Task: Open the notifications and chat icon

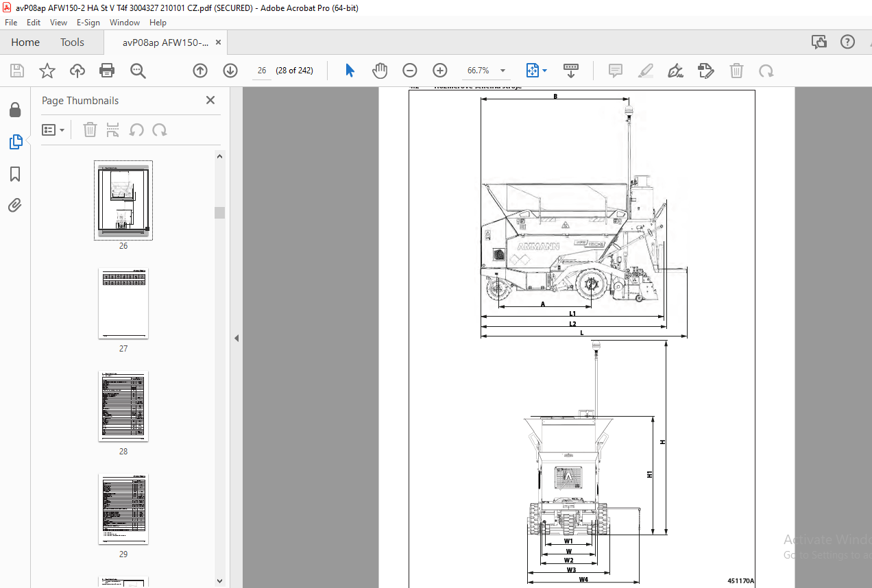Action: click(x=819, y=42)
